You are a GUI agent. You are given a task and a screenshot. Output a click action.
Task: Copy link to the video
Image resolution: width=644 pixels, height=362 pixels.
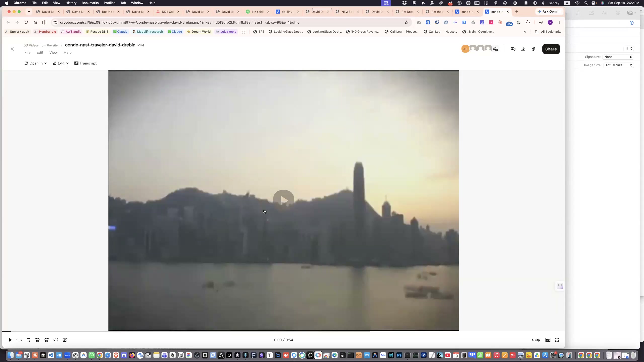coord(533,49)
